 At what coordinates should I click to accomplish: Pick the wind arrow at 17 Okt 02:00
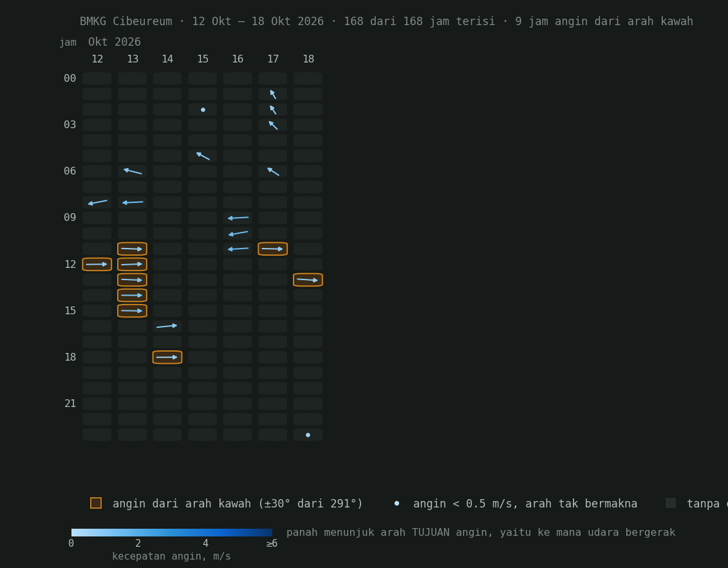click(x=273, y=109)
